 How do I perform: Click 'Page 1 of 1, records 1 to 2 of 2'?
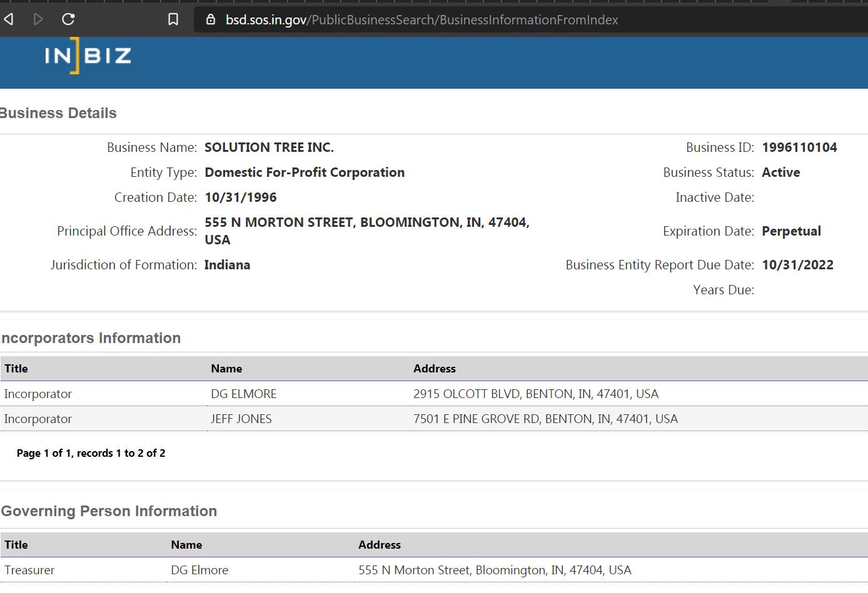click(x=91, y=453)
